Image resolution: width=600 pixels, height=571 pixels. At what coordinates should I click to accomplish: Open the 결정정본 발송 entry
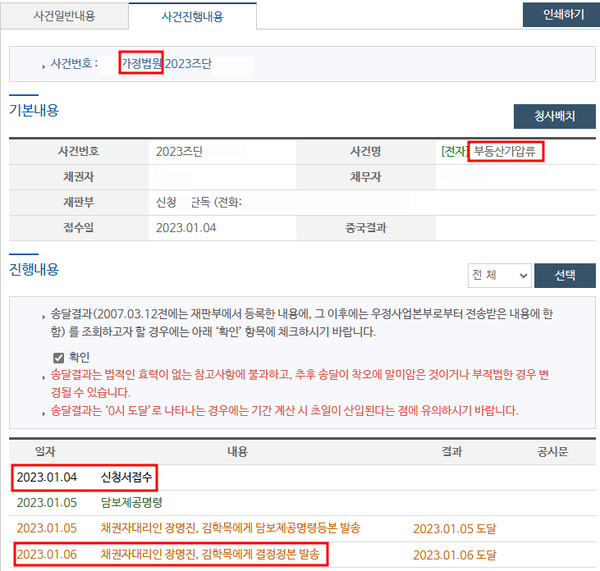(214, 553)
